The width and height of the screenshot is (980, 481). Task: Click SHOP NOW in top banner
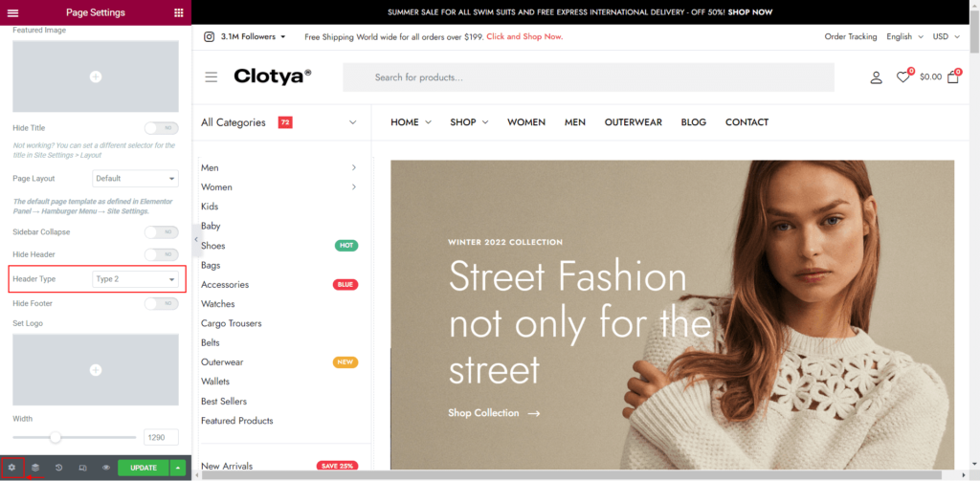750,11
